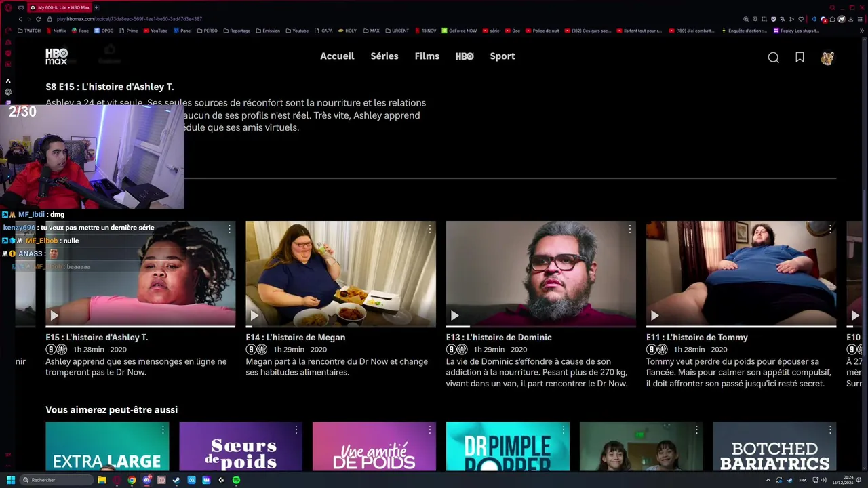Click E13 : L'histoire de Dominic title
Screen dimensions: 868x488
tap(498, 338)
